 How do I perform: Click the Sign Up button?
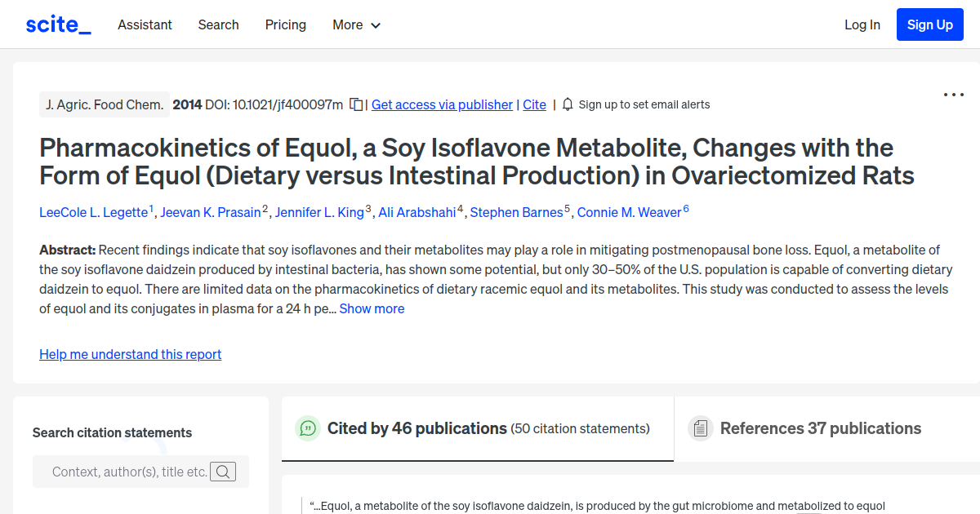pyautogui.click(x=929, y=24)
